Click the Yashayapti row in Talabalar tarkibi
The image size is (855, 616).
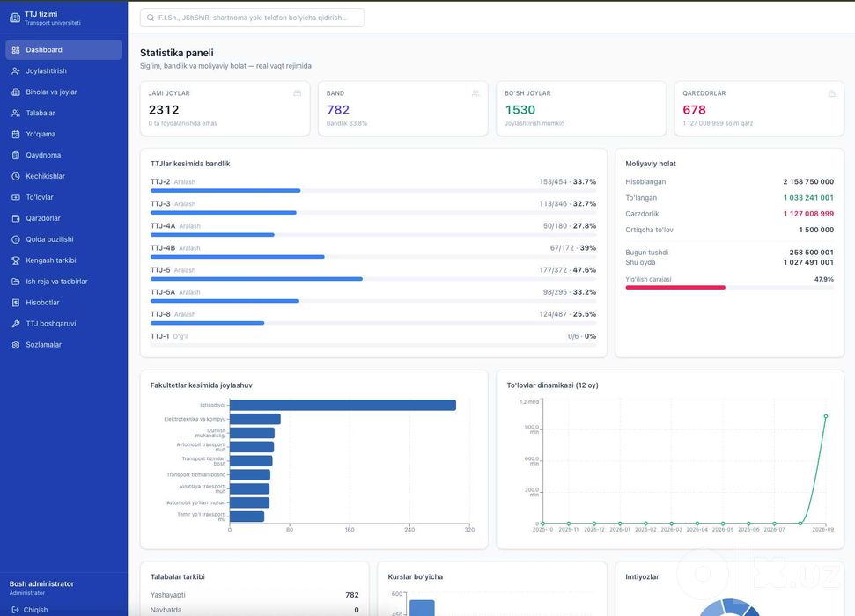254,595
